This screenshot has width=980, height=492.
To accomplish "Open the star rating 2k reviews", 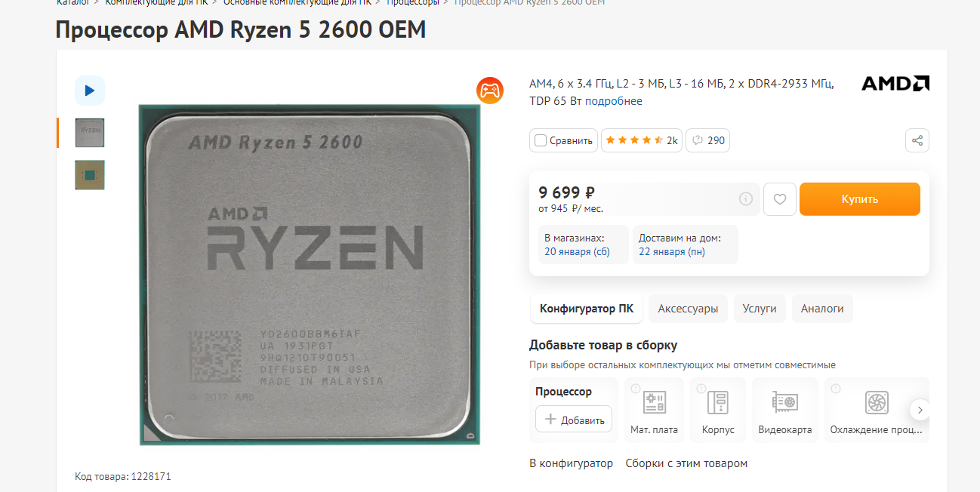I will click(642, 140).
